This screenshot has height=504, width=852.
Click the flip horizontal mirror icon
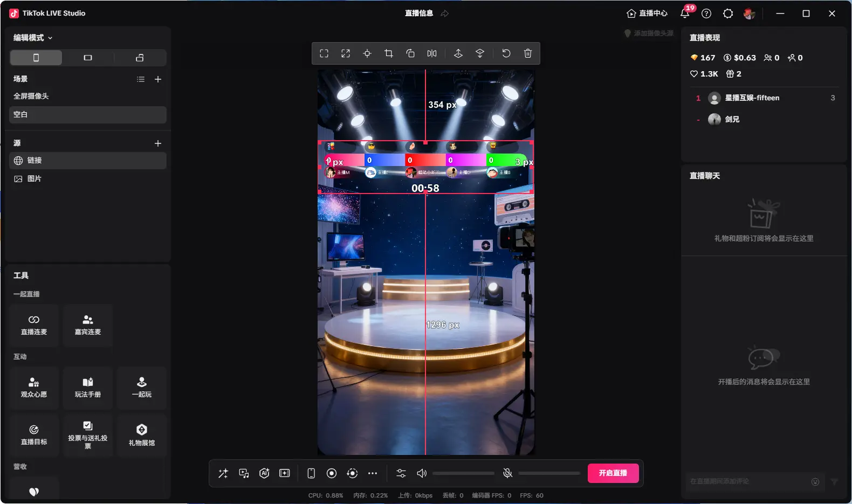coord(432,53)
